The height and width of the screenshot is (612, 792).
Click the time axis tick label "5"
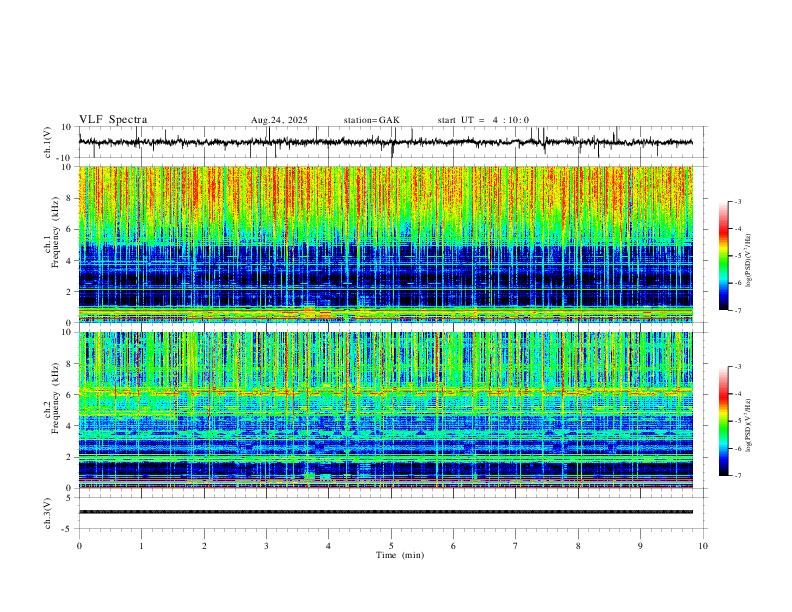391,546
